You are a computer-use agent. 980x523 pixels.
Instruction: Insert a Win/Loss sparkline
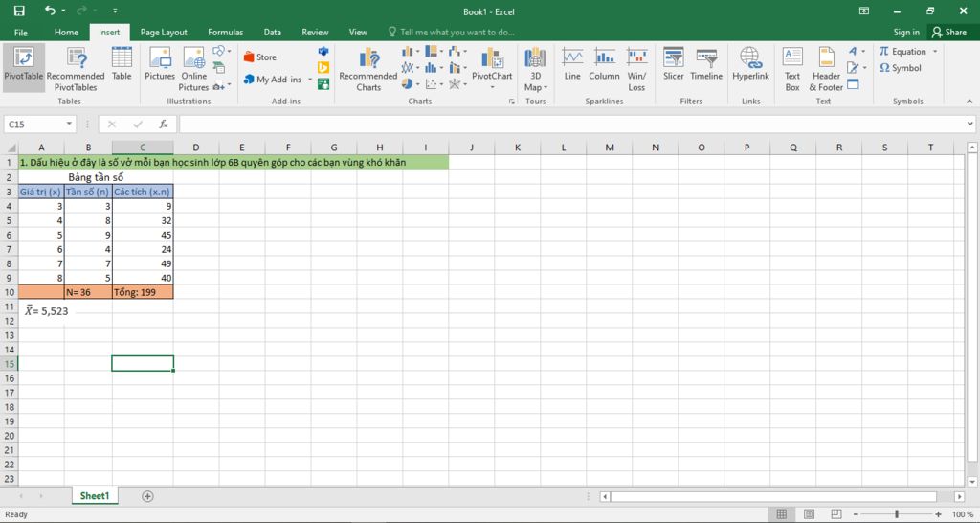click(636, 69)
